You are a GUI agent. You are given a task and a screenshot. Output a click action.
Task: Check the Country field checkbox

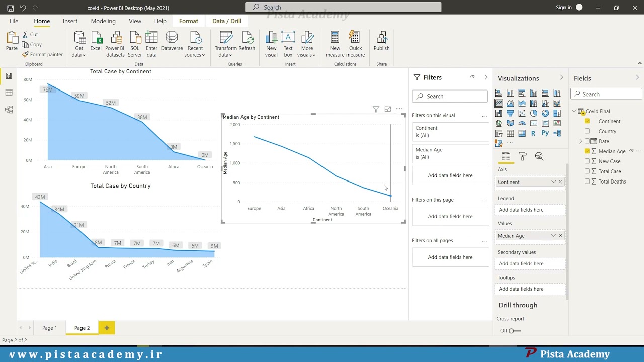pyautogui.click(x=587, y=131)
